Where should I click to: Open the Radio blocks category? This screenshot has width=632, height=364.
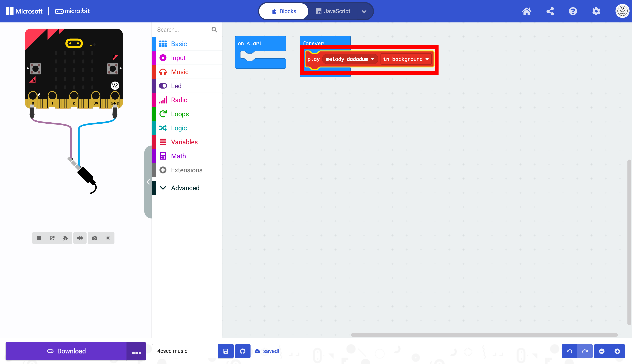187,100
